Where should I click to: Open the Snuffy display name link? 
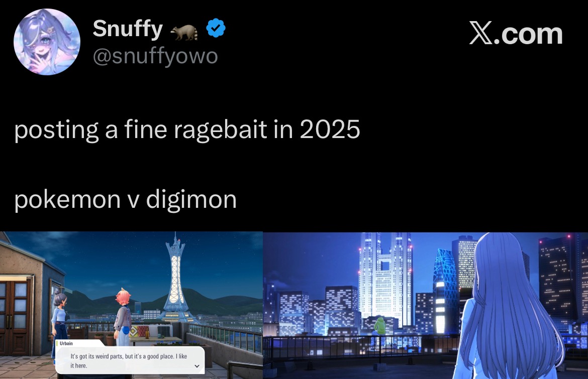(128, 29)
